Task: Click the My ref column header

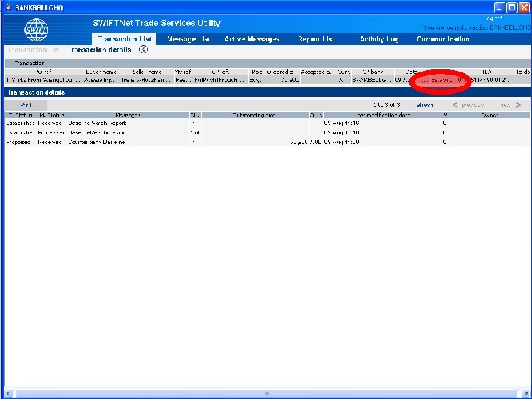Action: (x=183, y=72)
